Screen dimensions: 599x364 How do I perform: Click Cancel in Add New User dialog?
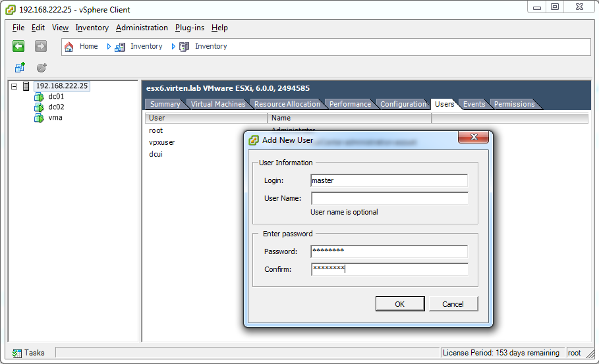point(453,304)
